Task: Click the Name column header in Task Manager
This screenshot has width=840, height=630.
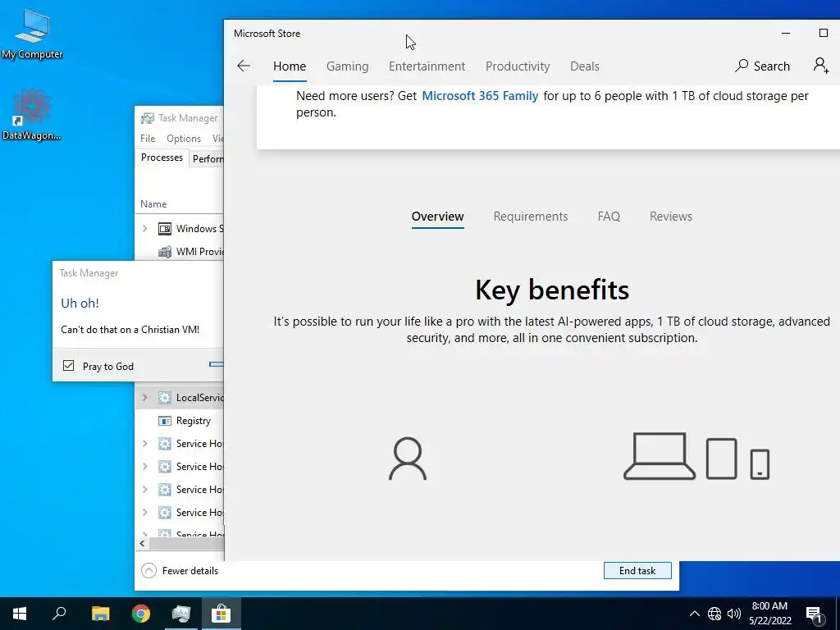Action: pos(153,204)
